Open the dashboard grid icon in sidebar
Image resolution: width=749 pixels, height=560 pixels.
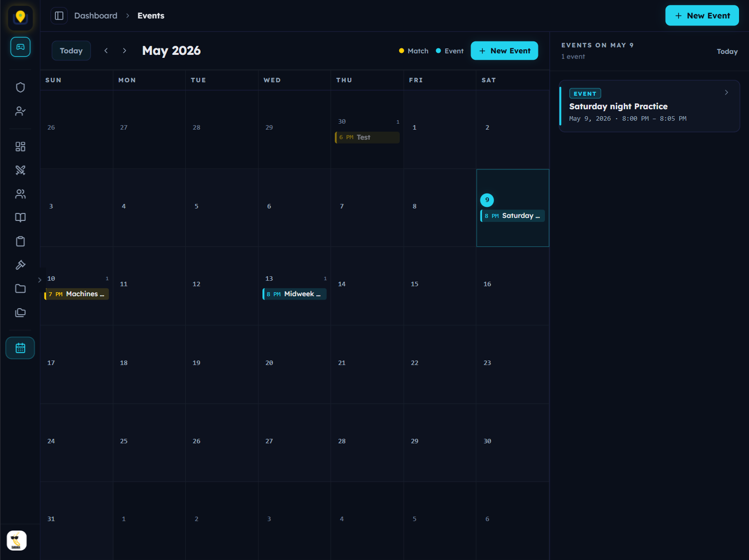20,147
